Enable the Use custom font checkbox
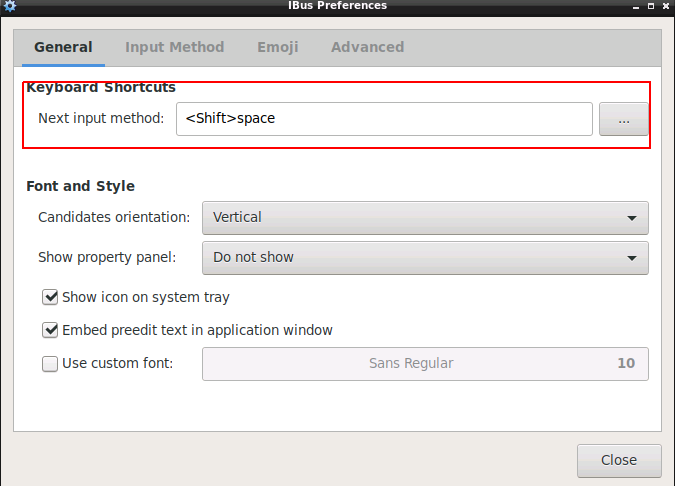This screenshot has height=486, width=675. [50, 364]
